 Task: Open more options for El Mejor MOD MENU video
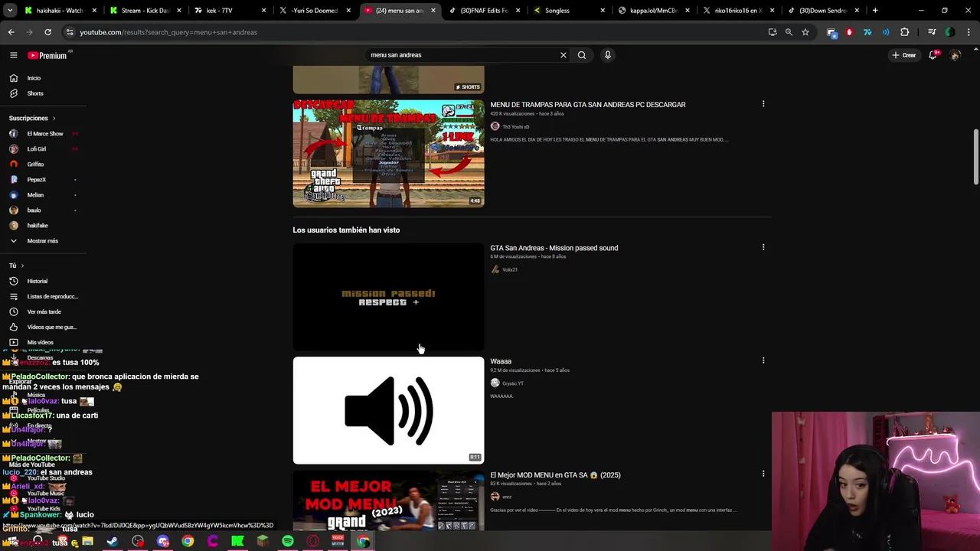click(x=763, y=474)
